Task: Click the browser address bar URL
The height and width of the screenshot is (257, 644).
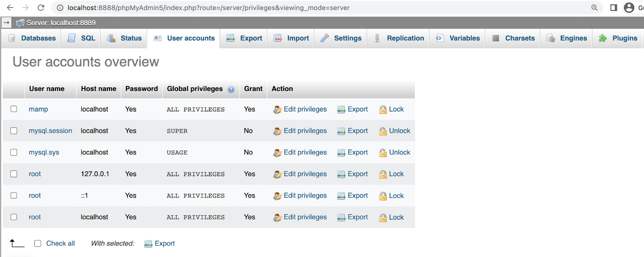Action: pyautogui.click(x=208, y=8)
